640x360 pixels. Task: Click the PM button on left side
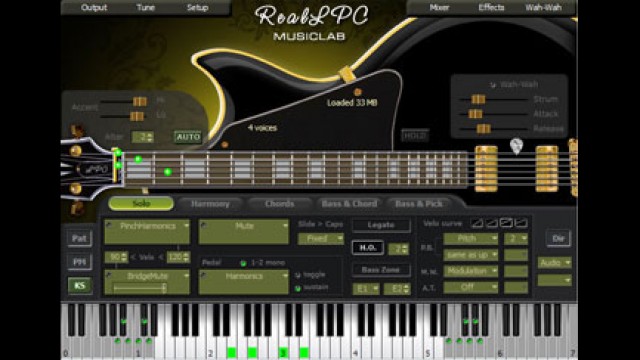80,262
